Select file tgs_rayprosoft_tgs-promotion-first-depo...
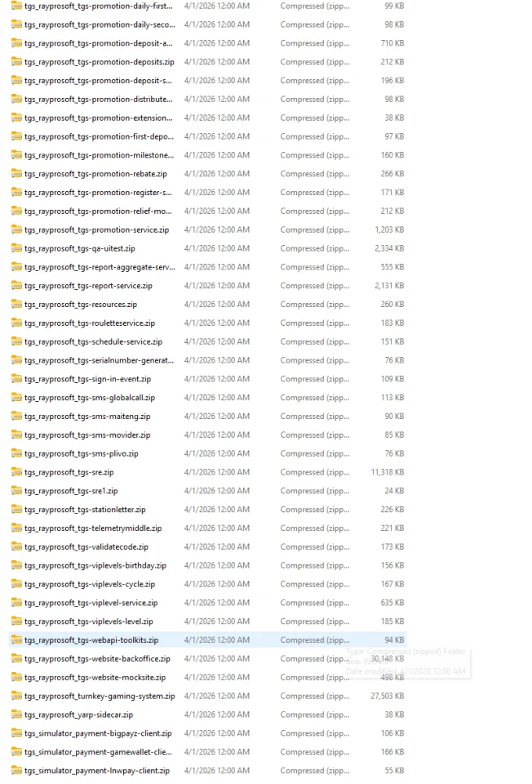Viewport: 532px width, 784px height. (x=99, y=136)
